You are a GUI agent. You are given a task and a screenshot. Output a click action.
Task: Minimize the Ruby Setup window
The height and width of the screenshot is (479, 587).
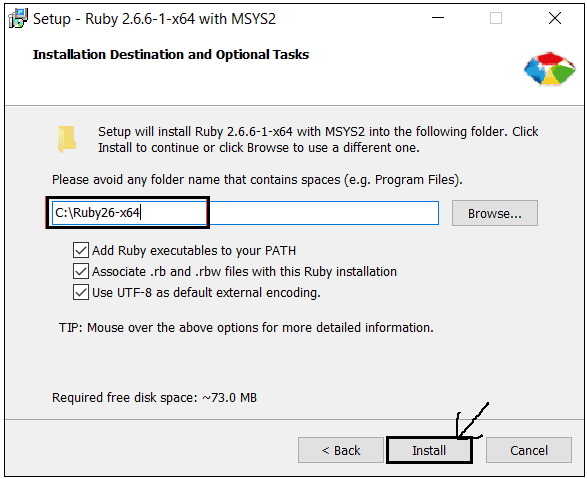point(438,18)
